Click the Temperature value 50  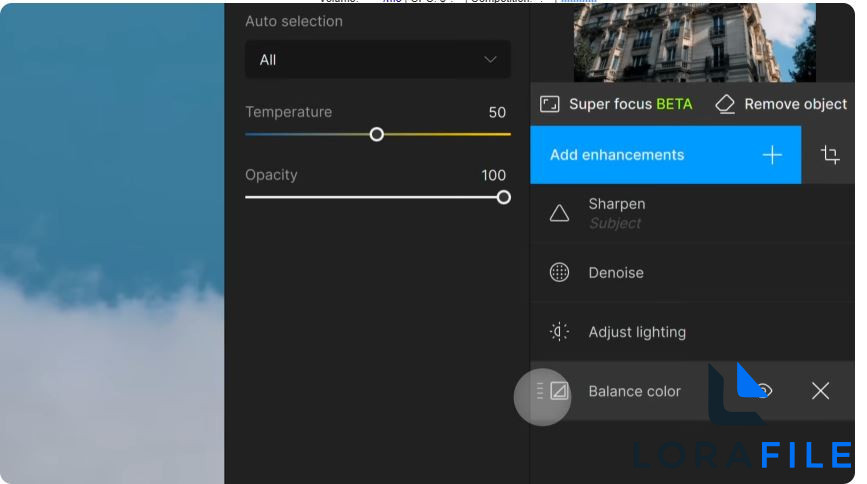coord(497,113)
